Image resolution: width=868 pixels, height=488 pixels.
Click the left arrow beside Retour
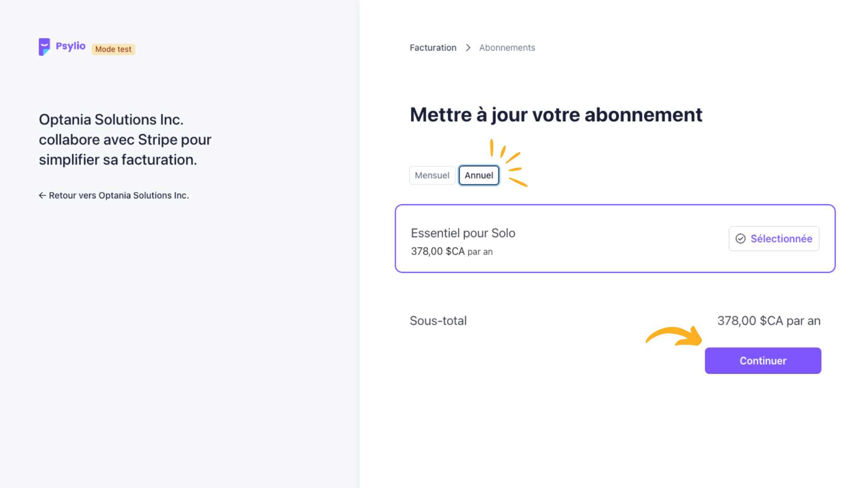coord(42,195)
